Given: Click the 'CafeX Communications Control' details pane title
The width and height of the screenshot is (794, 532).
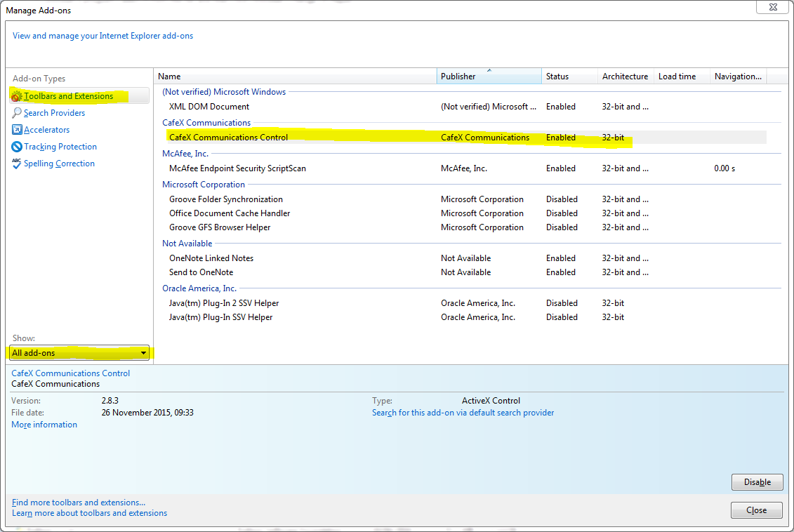Looking at the screenshot, I should (x=70, y=373).
